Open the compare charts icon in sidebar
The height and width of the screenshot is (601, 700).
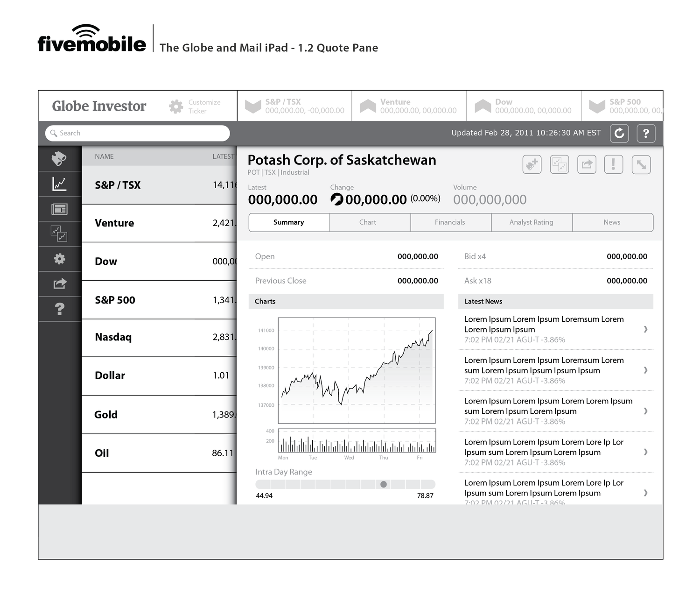59,233
